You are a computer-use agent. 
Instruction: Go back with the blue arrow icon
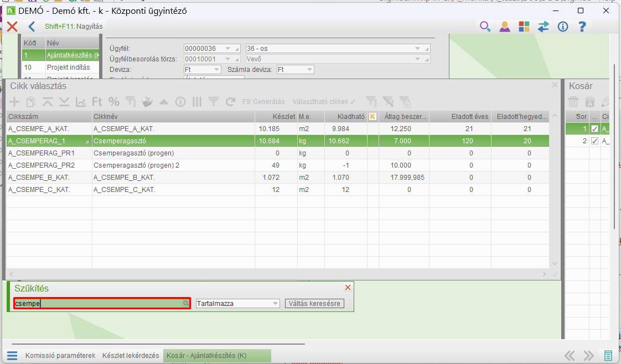pyautogui.click(x=32, y=27)
